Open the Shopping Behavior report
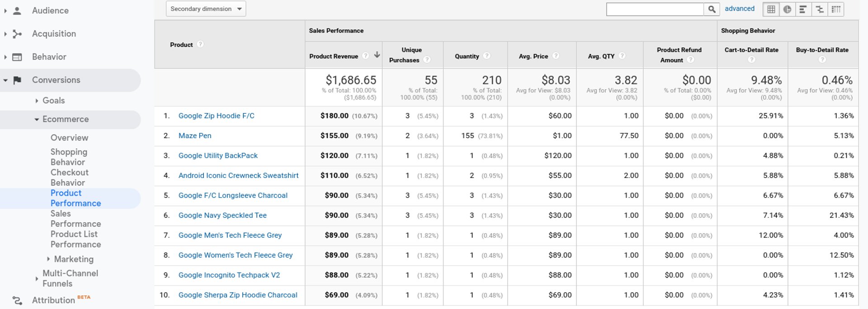The height and width of the screenshot is (309, 868). 69,157
